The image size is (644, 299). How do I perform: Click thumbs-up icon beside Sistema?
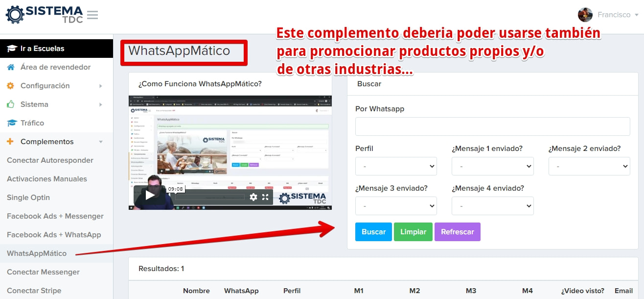10,104
